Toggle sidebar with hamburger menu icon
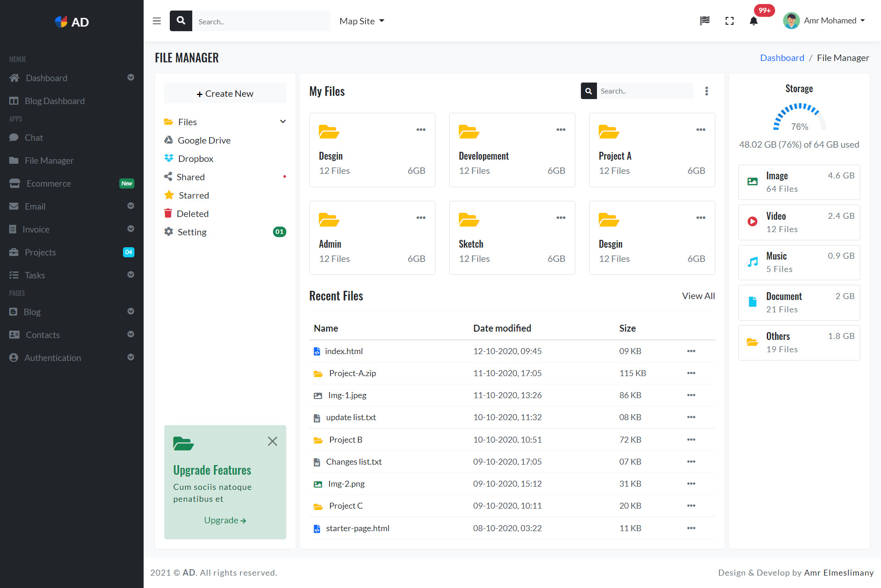 [157, 21]
